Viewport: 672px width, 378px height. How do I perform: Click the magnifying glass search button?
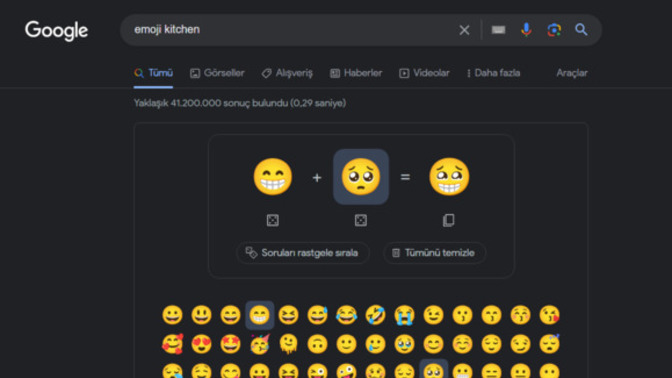[x=581, y=30]
